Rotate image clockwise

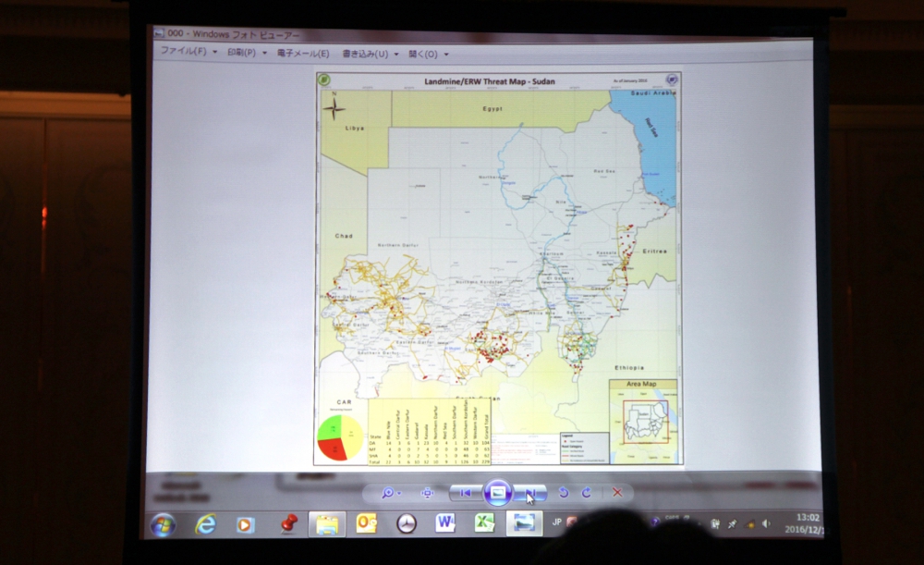586,493
